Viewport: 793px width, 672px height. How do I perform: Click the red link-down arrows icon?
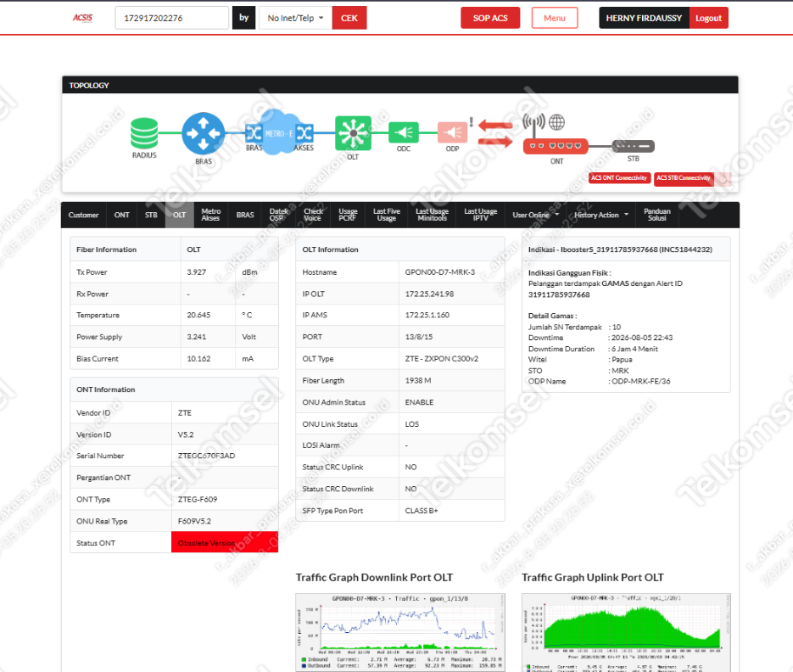point(495,133)
